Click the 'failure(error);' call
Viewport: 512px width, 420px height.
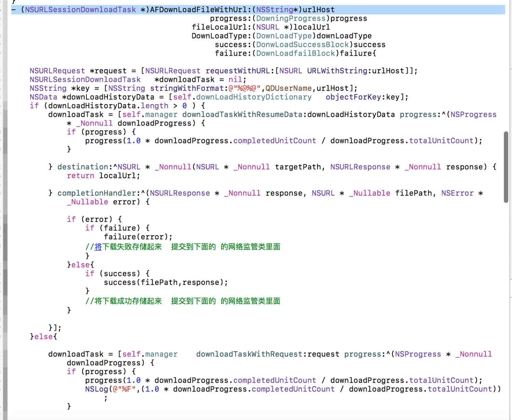(138, 237)
